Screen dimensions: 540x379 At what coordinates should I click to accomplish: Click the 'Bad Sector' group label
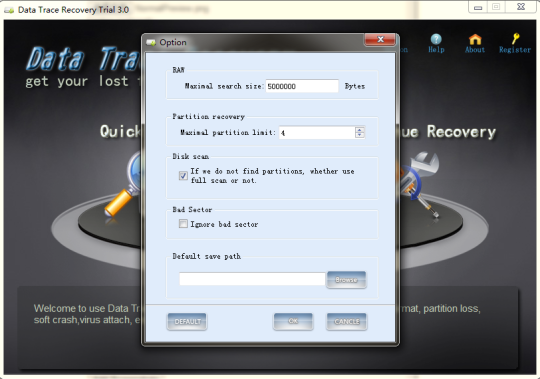pos(192,210)
